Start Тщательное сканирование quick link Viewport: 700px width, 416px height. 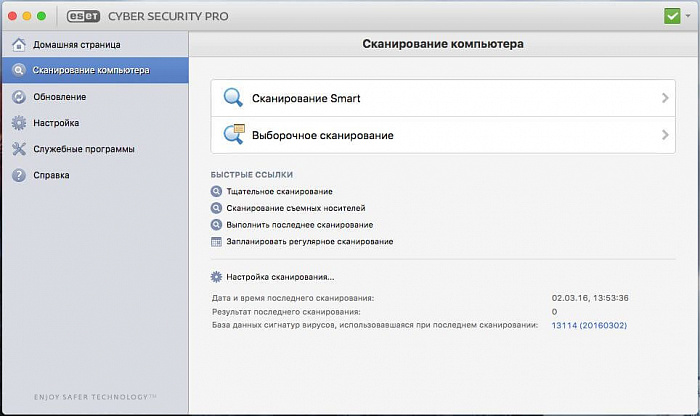279,191
